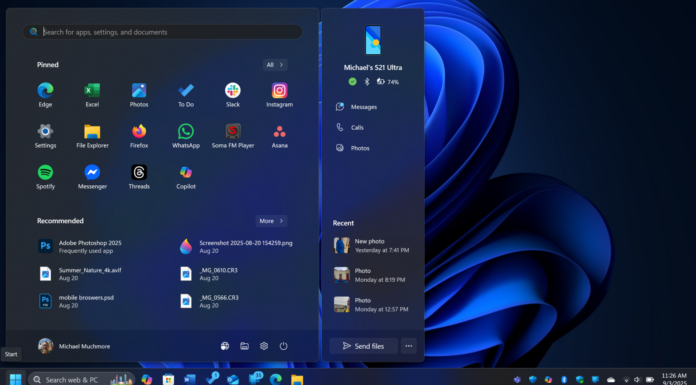This screenshot has width=696, height=385.
Task: Open Settings gear beside the Power icon
Action: click(x=264, y=346)
